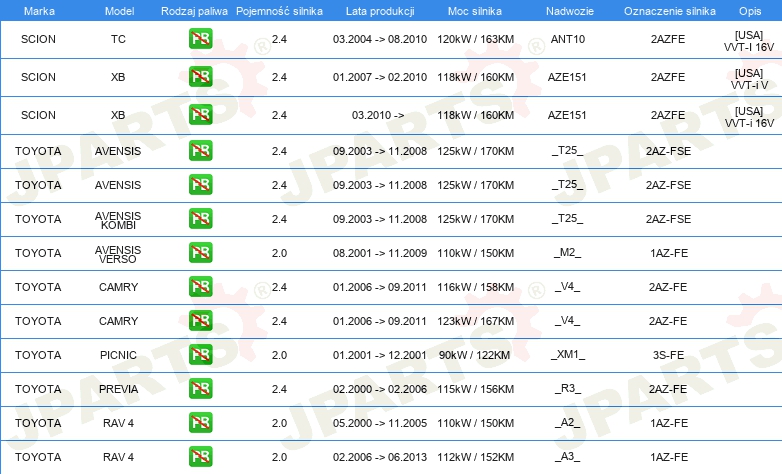782x474 pixels.
Task: Select the 120kW / 163KM power cell
Action: click(x=475, y=39)
